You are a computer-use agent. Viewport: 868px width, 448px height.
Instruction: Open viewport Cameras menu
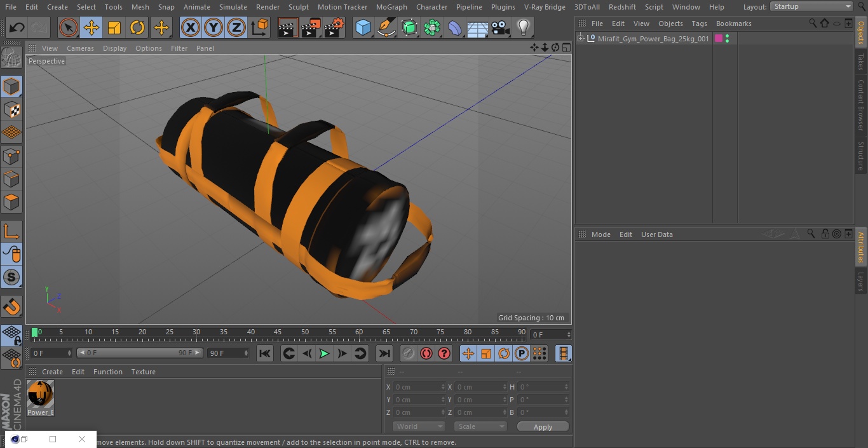pyautogui.click(x=80, y=48)
